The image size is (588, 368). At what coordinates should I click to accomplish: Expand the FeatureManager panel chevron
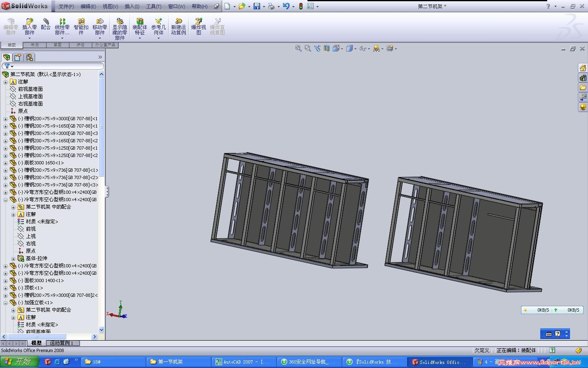[100, 57]
